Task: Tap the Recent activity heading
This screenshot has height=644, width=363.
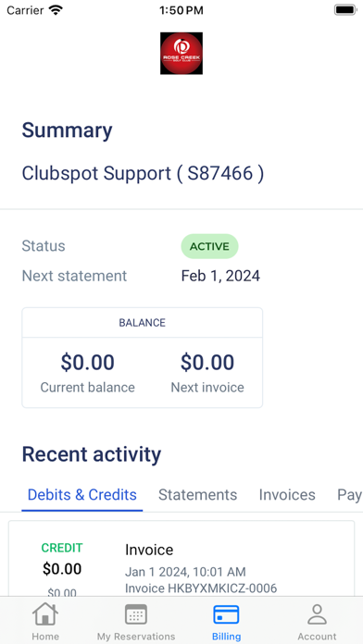Action: [92, 454]
